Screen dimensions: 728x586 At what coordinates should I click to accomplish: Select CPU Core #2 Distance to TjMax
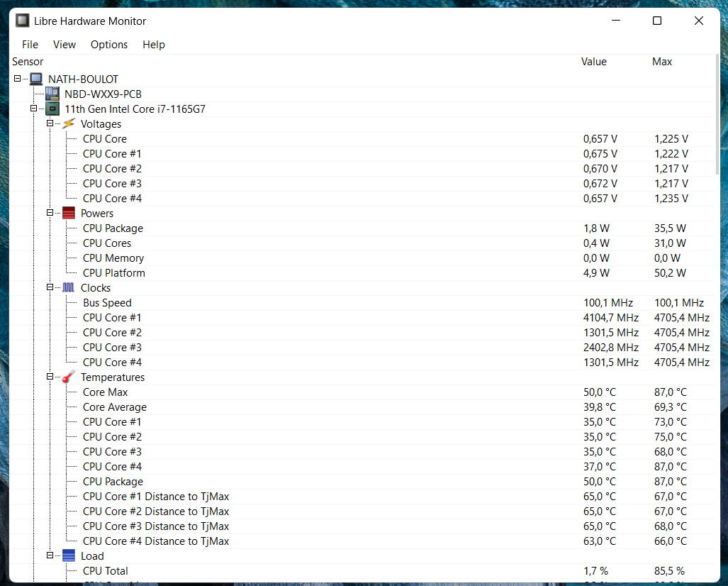[362, 512]
